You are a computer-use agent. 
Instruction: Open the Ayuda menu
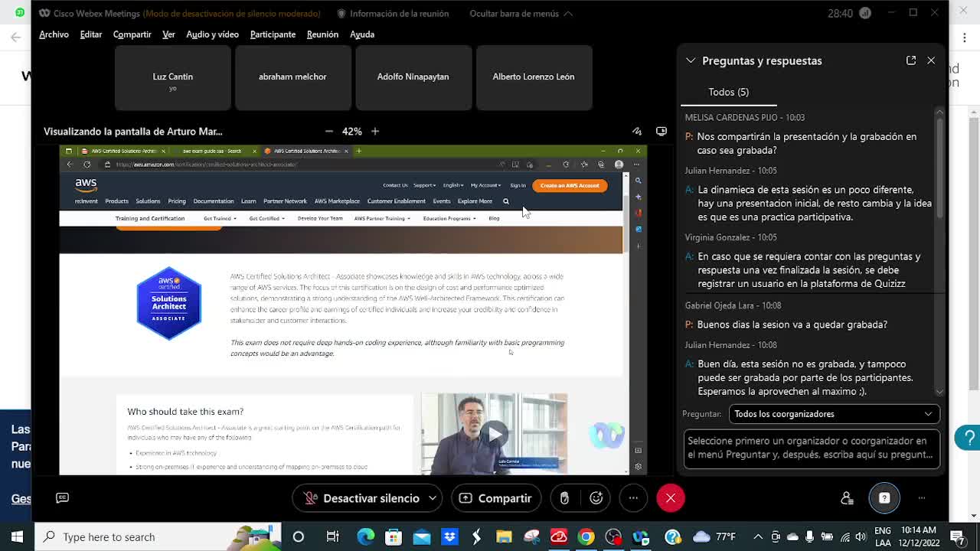[x=362, y=34]
